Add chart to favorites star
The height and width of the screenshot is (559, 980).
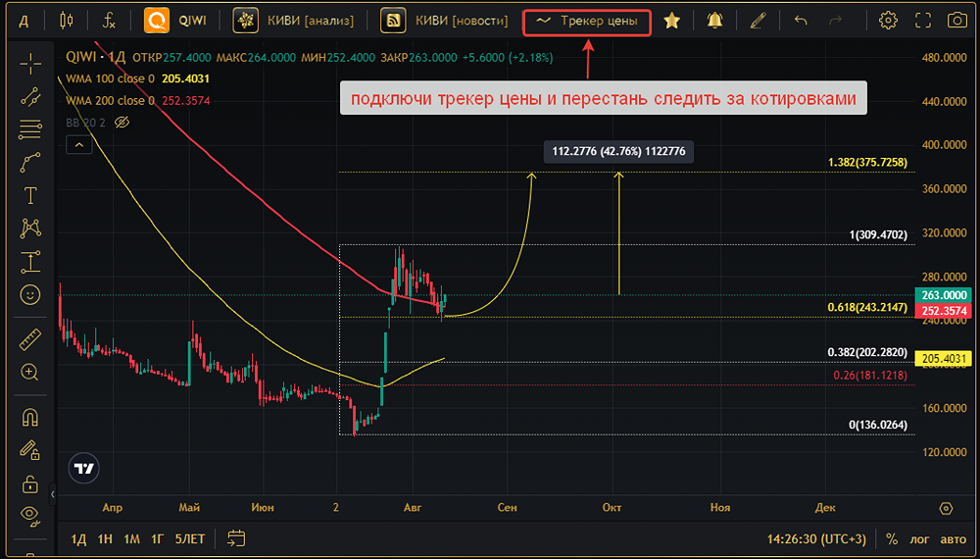(x=672, y=21)
